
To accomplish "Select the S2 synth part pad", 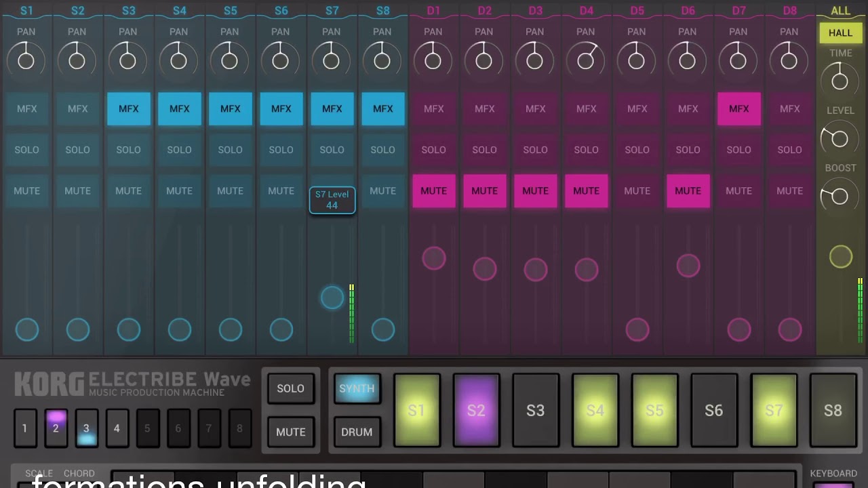I will tap(476, 410).
